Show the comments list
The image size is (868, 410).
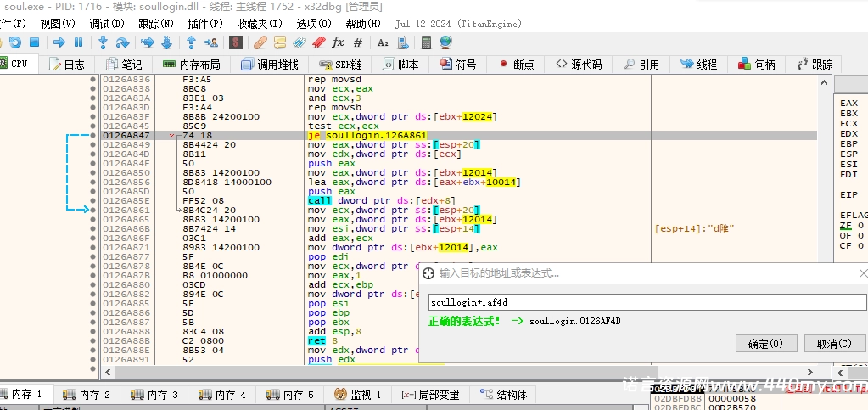[x=279, y=42]
